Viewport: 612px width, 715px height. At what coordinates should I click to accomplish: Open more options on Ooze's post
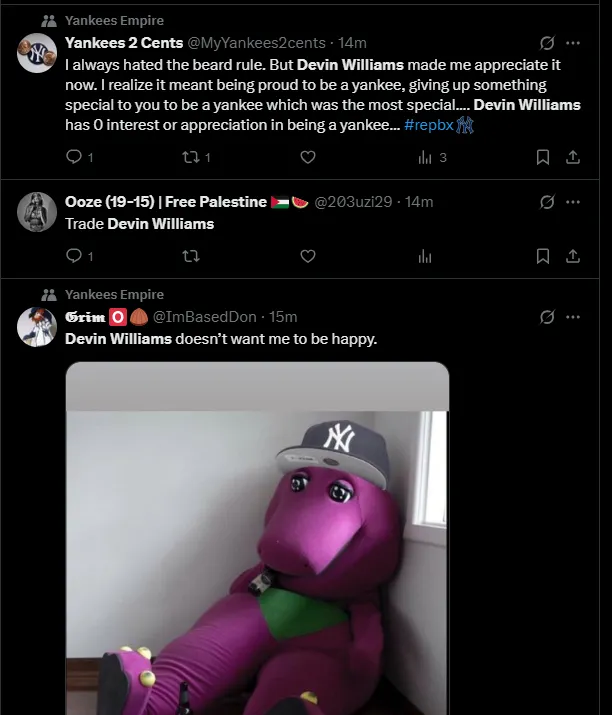click(x=573, y=202)
